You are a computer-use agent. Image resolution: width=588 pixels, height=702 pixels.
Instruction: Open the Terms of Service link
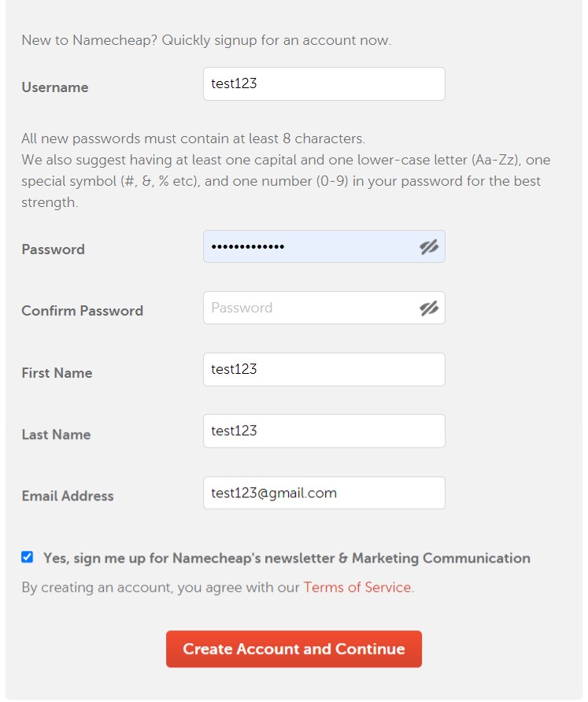pos(359,587)
